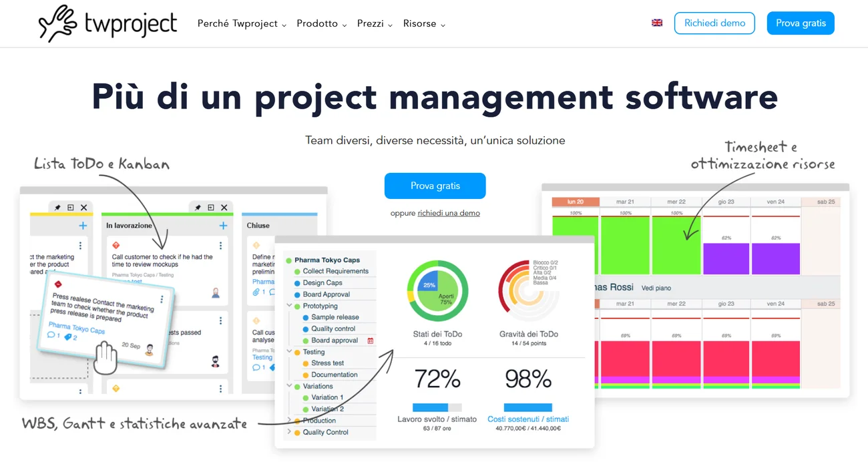Follow the richiedi una demo link
The height and width of the screenshot is (466, 868).
click(449, 213)
